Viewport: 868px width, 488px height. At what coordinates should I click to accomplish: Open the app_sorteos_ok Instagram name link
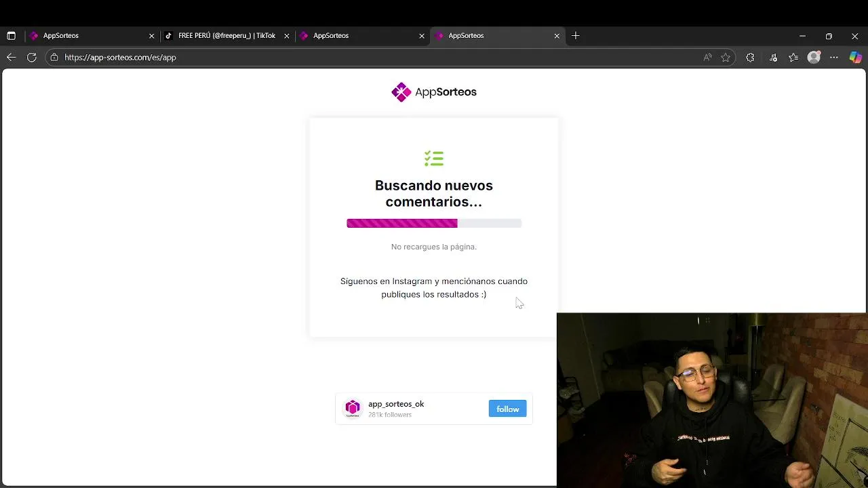click(x=396, y=404)
